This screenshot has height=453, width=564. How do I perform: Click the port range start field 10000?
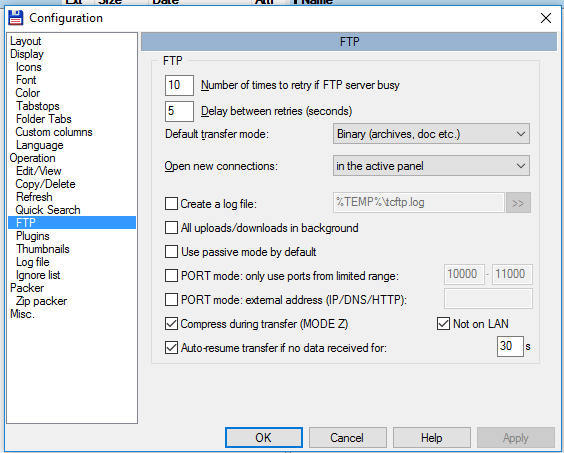coord(464,274)
